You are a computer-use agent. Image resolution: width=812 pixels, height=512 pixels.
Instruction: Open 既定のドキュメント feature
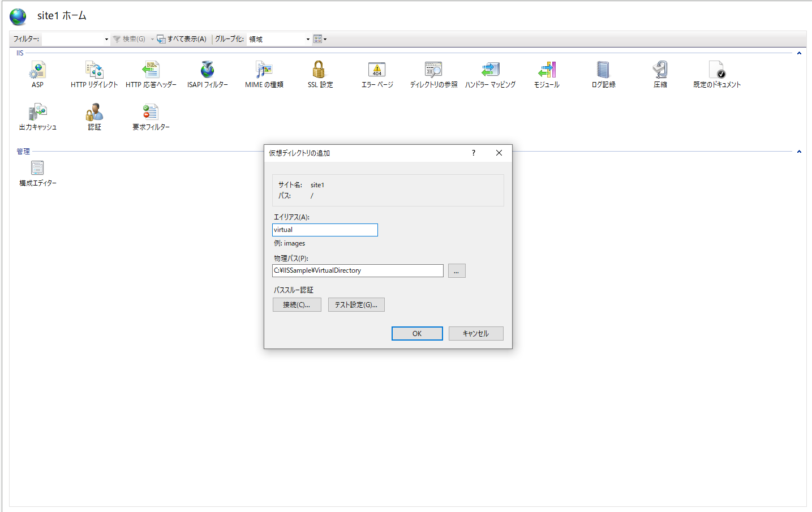(716, 75)
